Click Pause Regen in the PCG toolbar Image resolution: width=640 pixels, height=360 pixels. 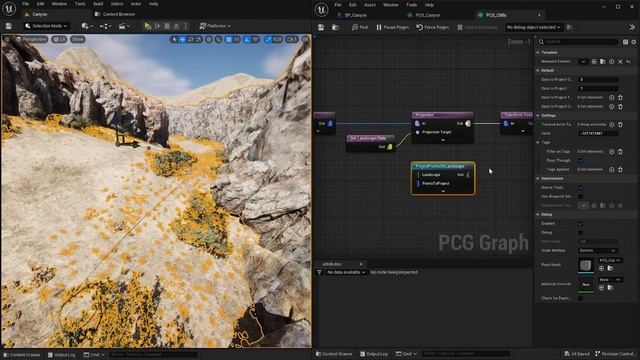(392, 27)
